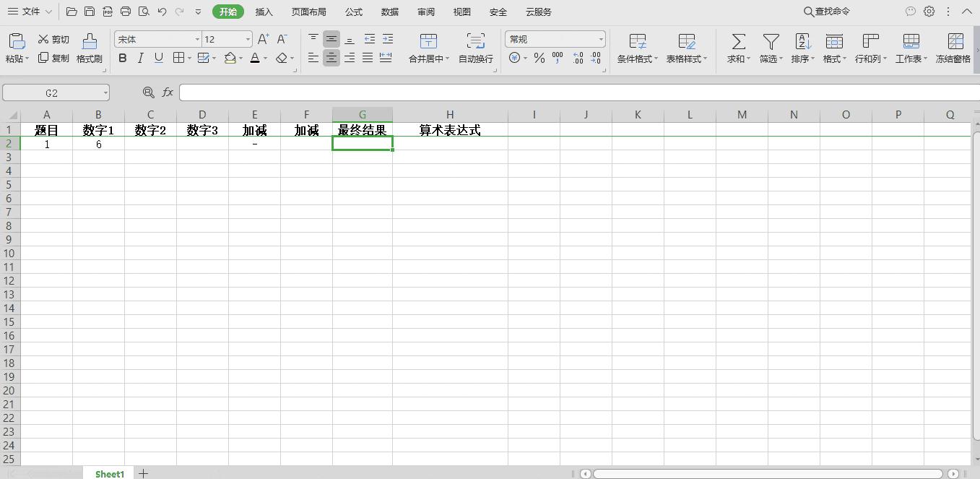Click the 表格样式 (Table Style) button
This screenshot has width=980, height=479.
[x=686, y=48]
